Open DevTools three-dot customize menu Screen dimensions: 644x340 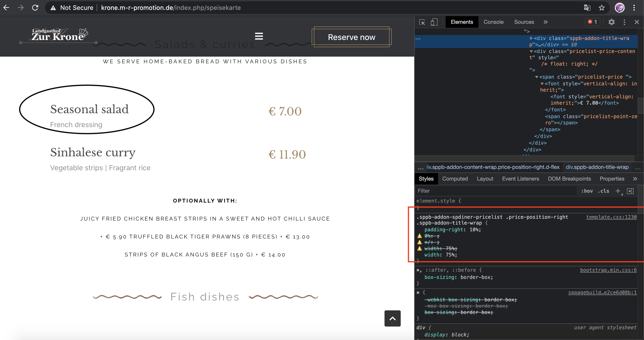point(624,22)
